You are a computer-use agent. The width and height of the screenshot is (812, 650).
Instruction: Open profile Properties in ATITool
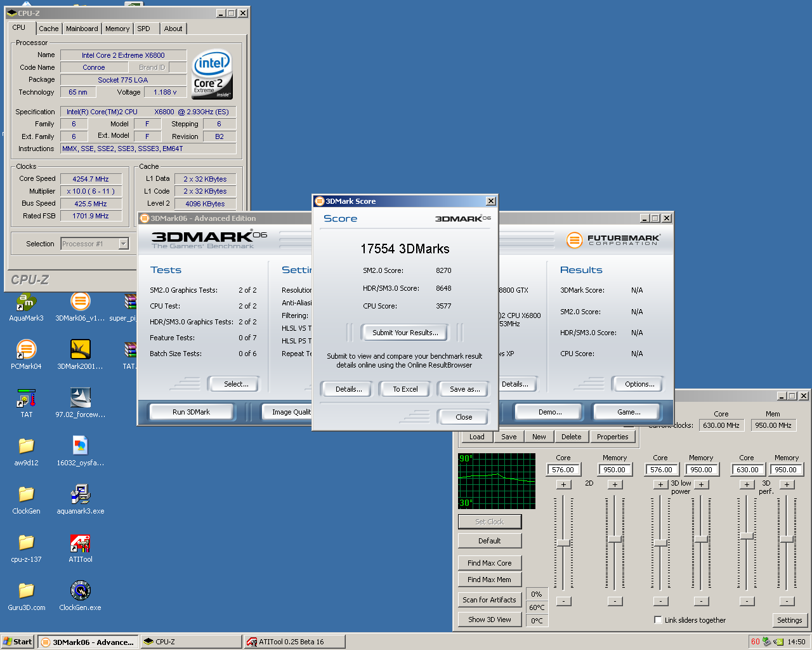612,437
